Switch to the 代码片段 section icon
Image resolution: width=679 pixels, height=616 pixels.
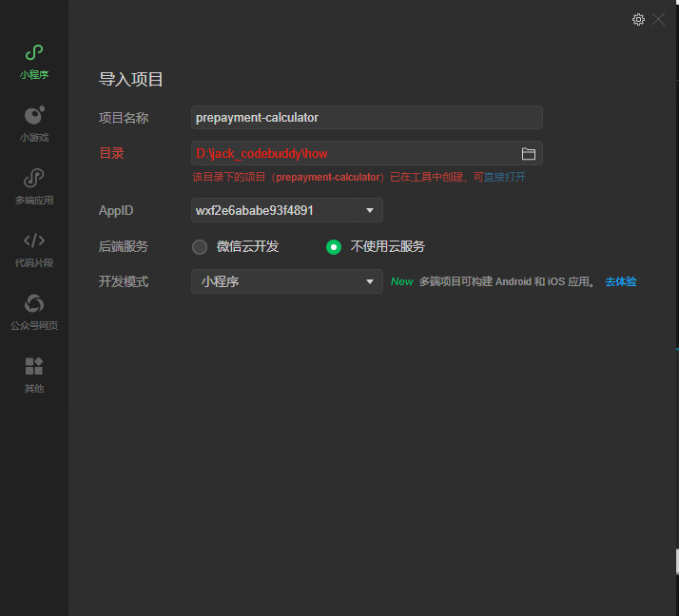pos(34,241)
